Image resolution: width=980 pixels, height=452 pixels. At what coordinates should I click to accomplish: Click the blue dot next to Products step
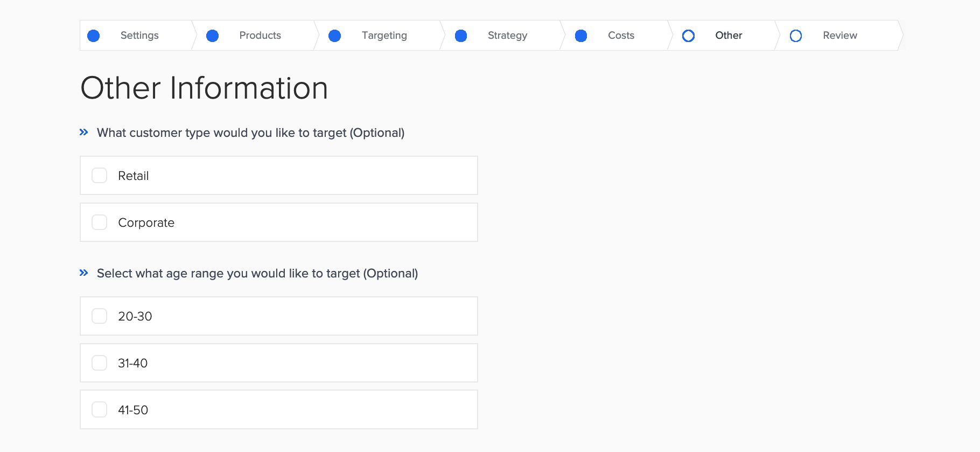pyautogui.click(x=213, y=36)
